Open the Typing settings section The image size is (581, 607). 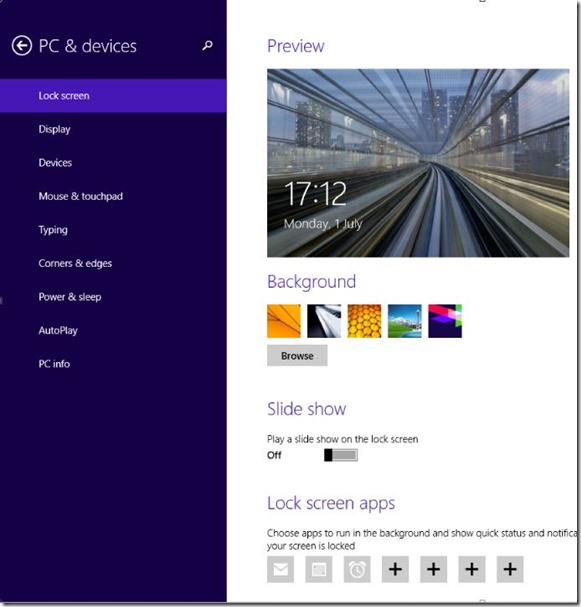(x=113, y=230)
